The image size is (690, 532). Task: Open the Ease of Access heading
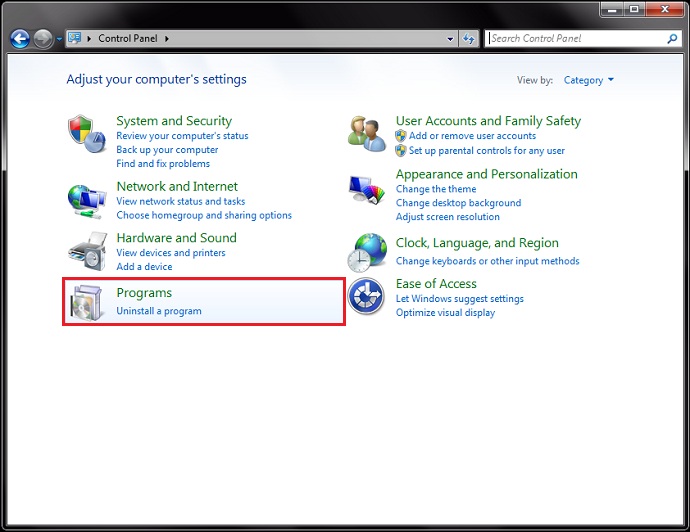[x=436, y=283]
